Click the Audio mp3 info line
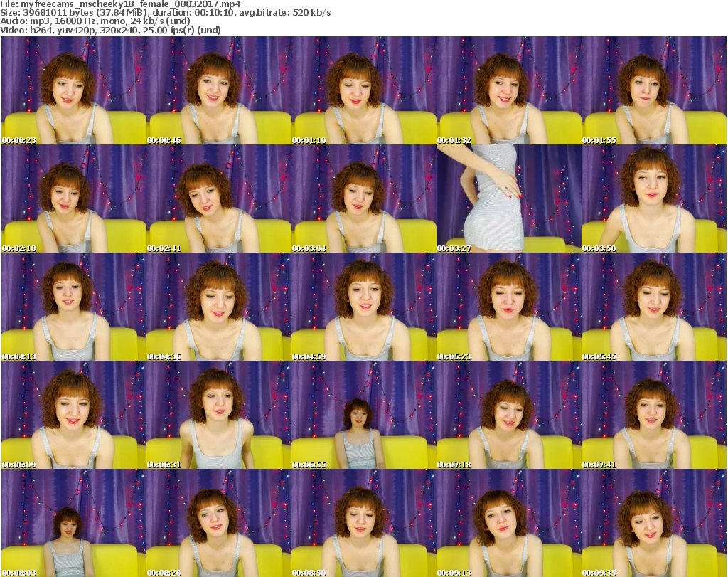This screenshot has width=728, height=577. click(95, 21)
